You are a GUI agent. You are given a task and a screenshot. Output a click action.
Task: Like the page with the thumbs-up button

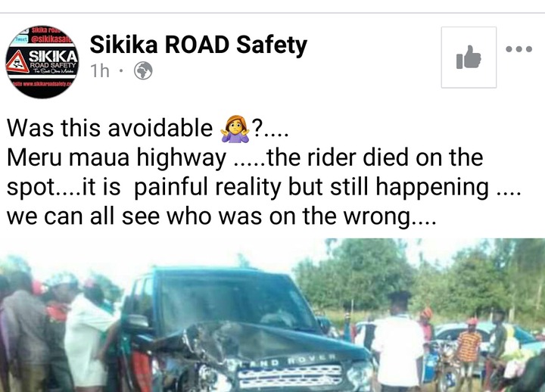click(469, 58)
